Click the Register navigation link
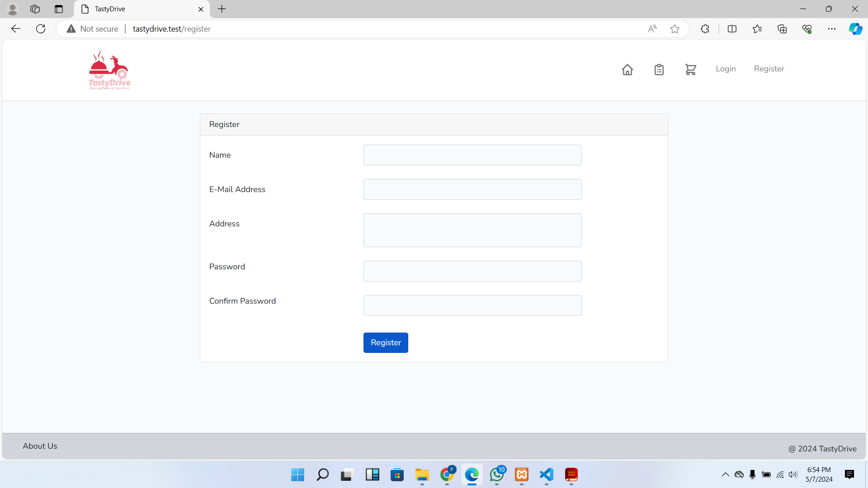The width and height of the screenshot is (868, 488). click(769, 69)
